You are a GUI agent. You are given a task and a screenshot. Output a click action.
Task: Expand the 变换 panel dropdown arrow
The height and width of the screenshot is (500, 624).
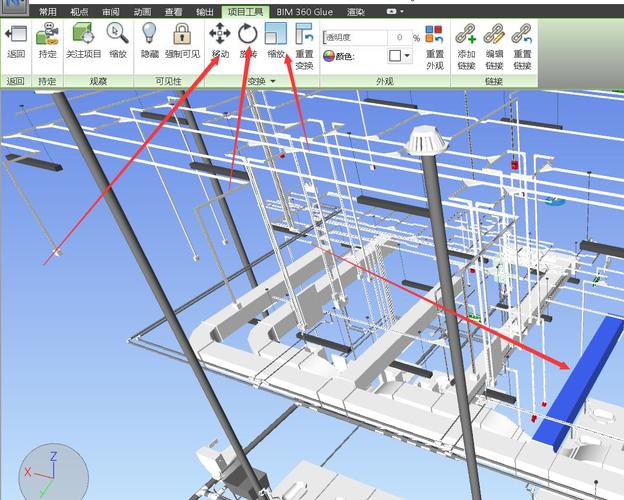pyautogui.click(x=273, y=81)
